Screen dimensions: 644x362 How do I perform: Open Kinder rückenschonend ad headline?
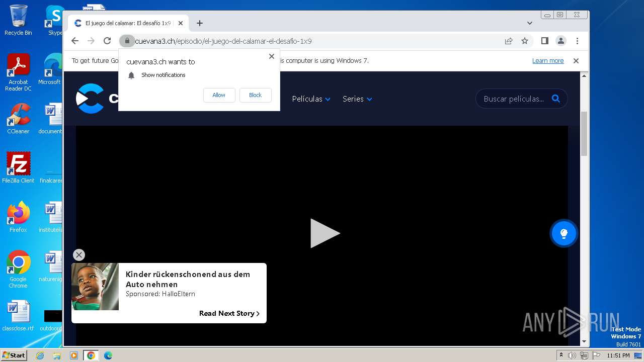(188, 279)
